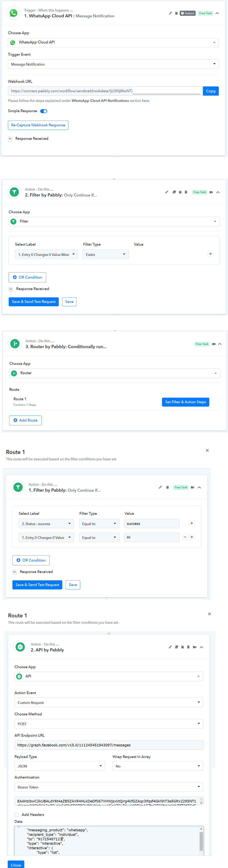Open the Payload Type JSON dropdown
This screenshot has width=228, height=868.
[60, 766]
